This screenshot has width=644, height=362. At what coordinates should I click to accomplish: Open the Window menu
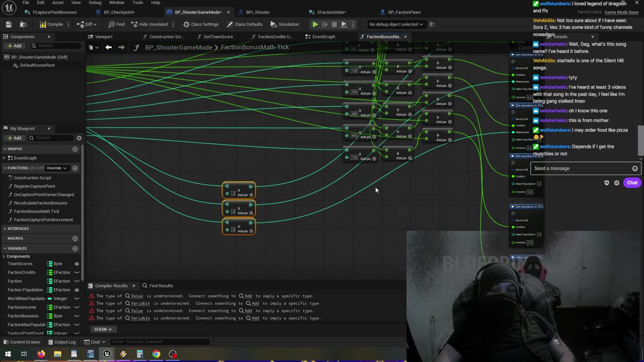pos(117,3)
